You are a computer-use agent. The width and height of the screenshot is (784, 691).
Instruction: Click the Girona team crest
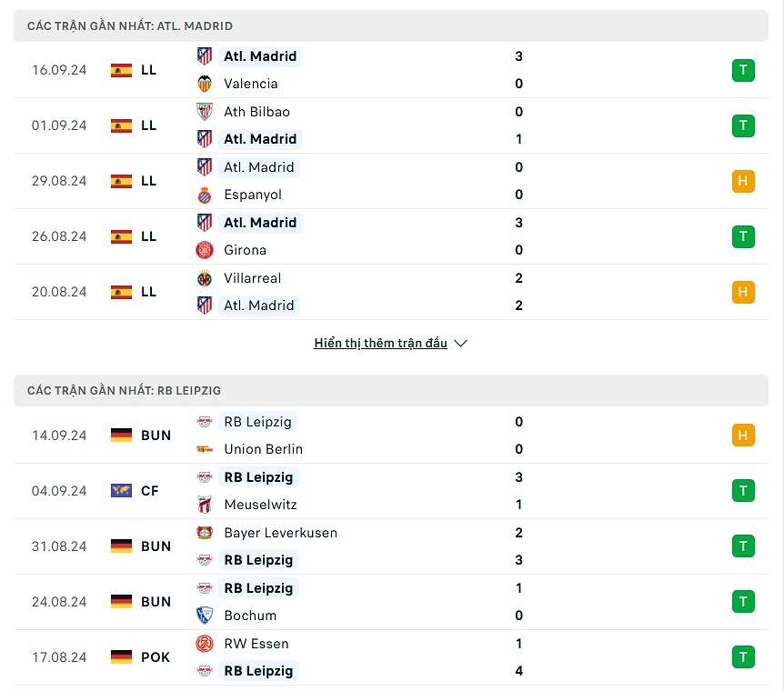pos(205,250)
